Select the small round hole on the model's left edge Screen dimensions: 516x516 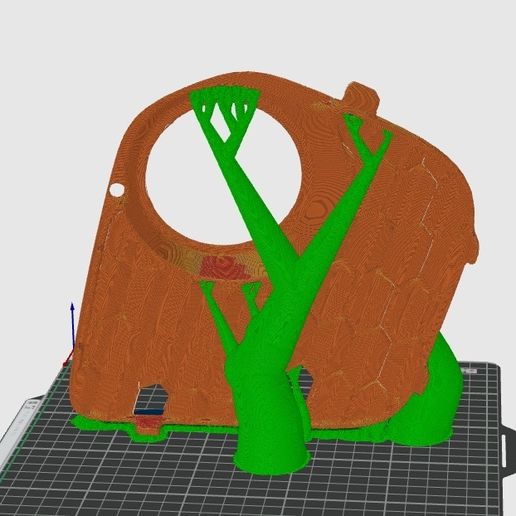pyautogui.click(x=117, y=190)
